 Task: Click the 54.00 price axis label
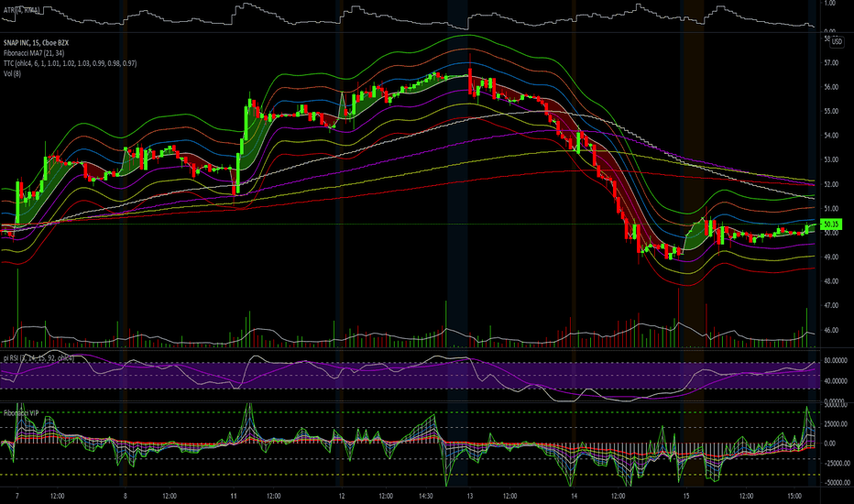[x=831, y=136]
